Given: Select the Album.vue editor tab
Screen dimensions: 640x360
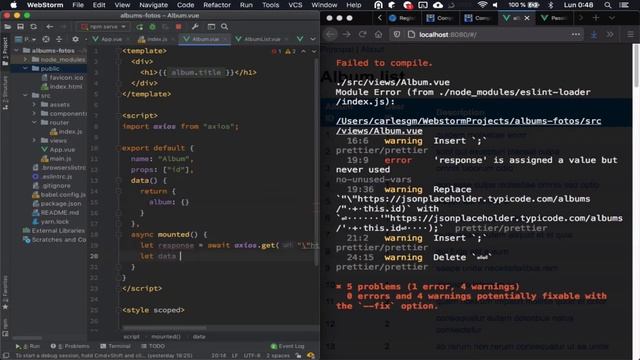Looking at the screenshot, I should point(204,39).
